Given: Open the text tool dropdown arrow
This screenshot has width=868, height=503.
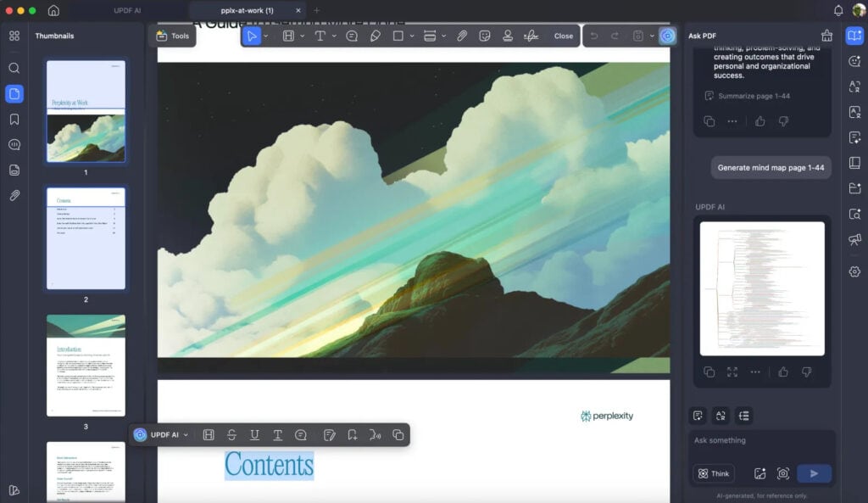Looking at the screenshot, I should coord(334,36).
